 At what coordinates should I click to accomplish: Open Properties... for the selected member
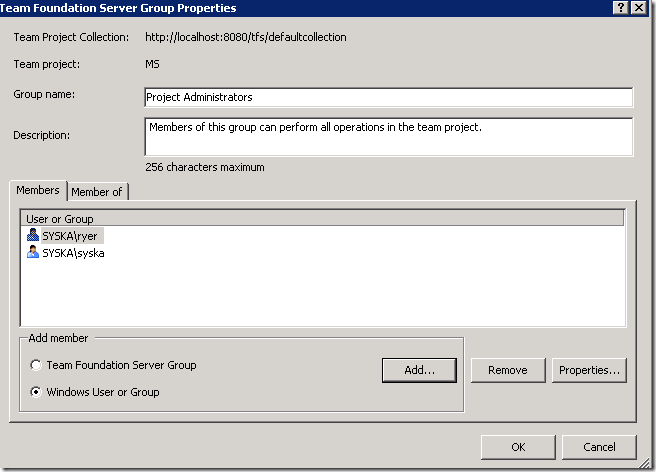click(589, 370)
